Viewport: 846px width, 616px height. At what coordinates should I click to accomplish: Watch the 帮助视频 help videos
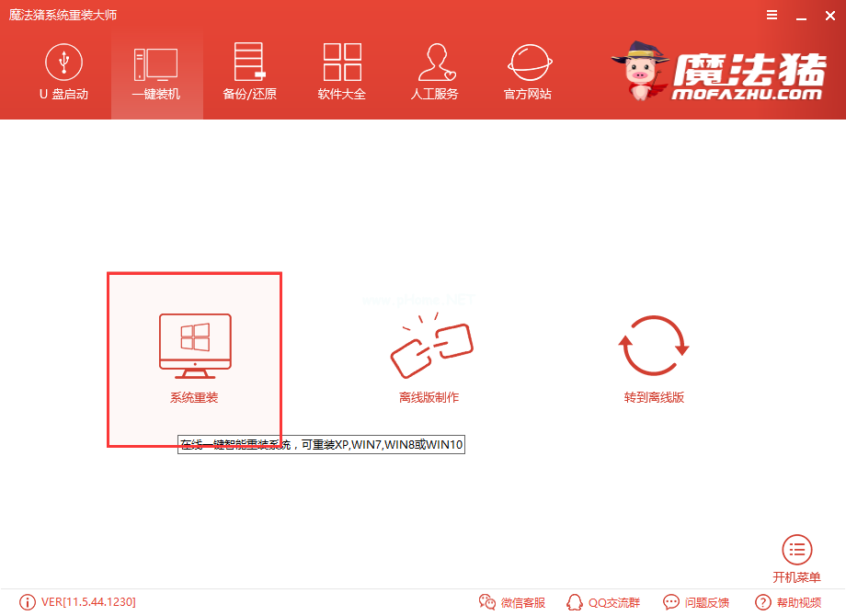tap(787, 602)
